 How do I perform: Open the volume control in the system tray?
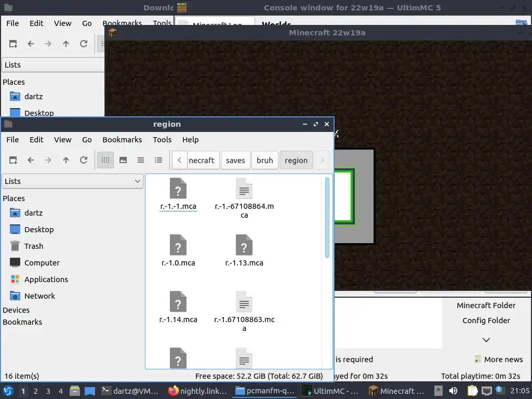pos(453,391)
